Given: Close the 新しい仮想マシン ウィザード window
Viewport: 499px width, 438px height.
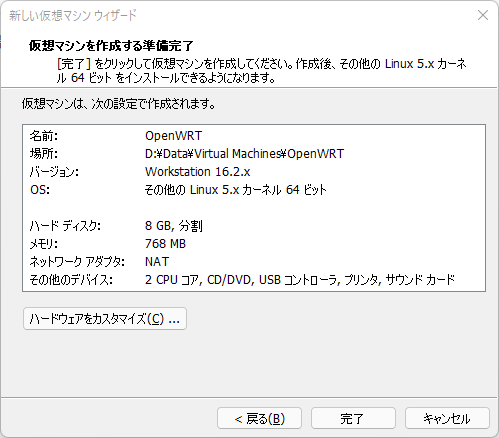Looking at the screenshot, I should [x=483, y=15].
